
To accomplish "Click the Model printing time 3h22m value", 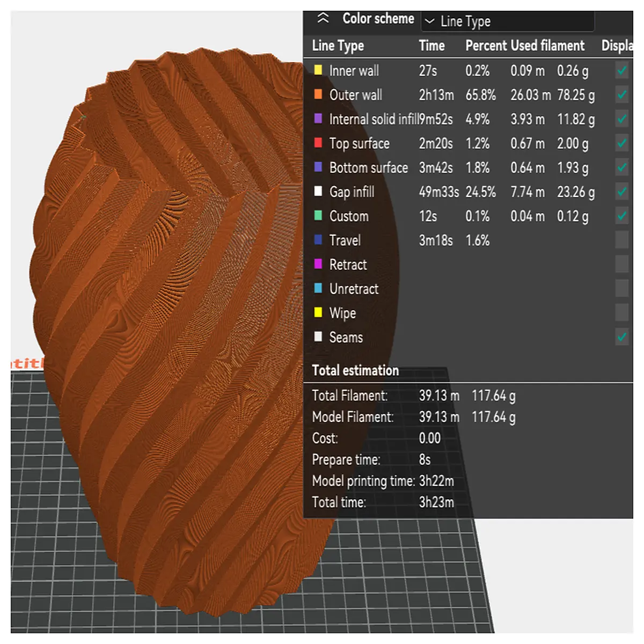I will pyautogui.click(x=436, y=481).
